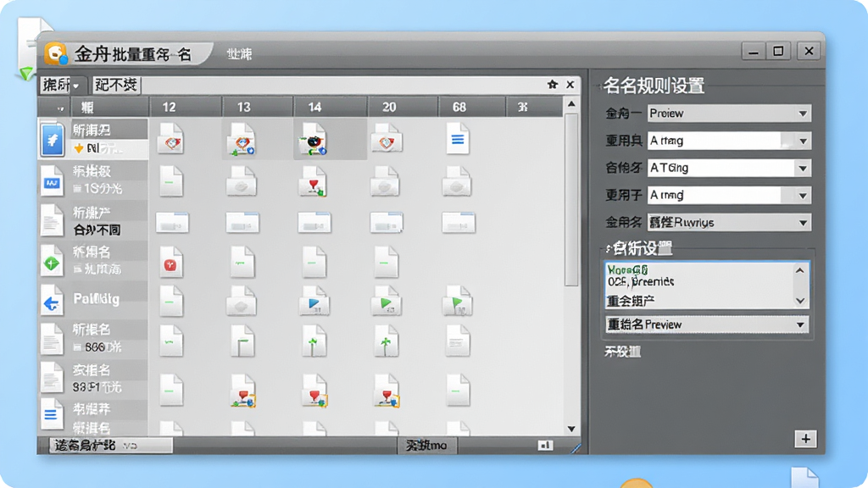Open the dropdown showing Preiew

(729, 114)
